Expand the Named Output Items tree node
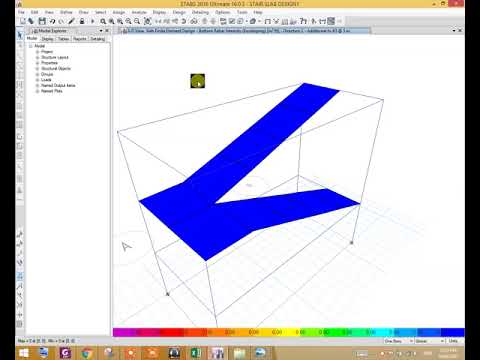 pyautogui.click(x=37, y=85)
